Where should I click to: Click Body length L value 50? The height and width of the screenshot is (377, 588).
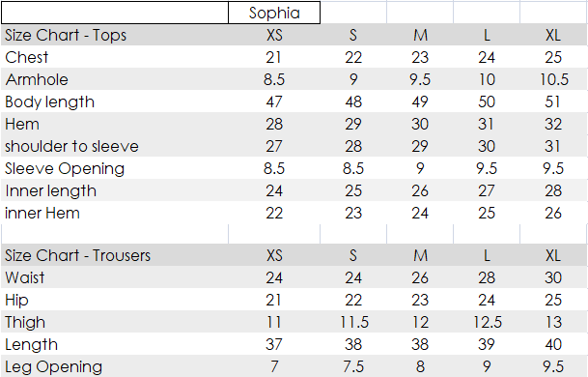[x=487, y=101]
